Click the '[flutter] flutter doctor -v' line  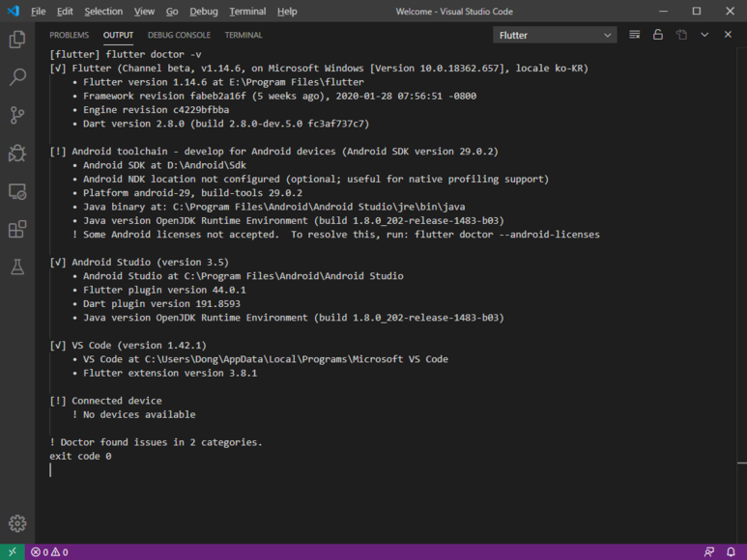[126, 54]
